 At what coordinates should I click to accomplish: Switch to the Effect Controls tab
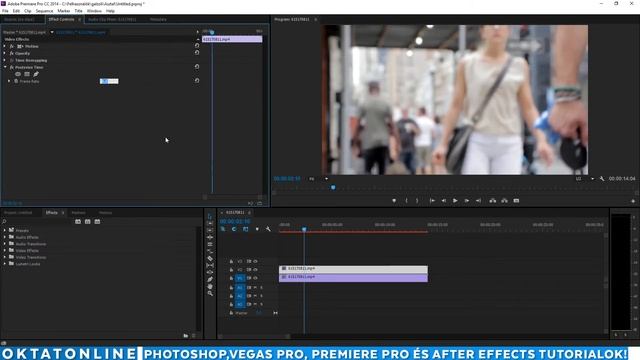point(61,19)
